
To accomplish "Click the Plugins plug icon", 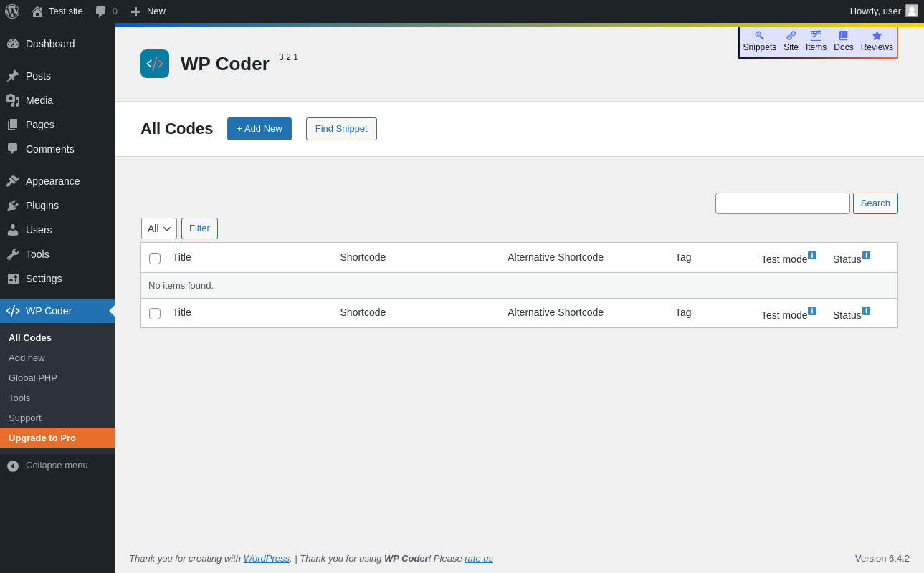I will (13, 206).
